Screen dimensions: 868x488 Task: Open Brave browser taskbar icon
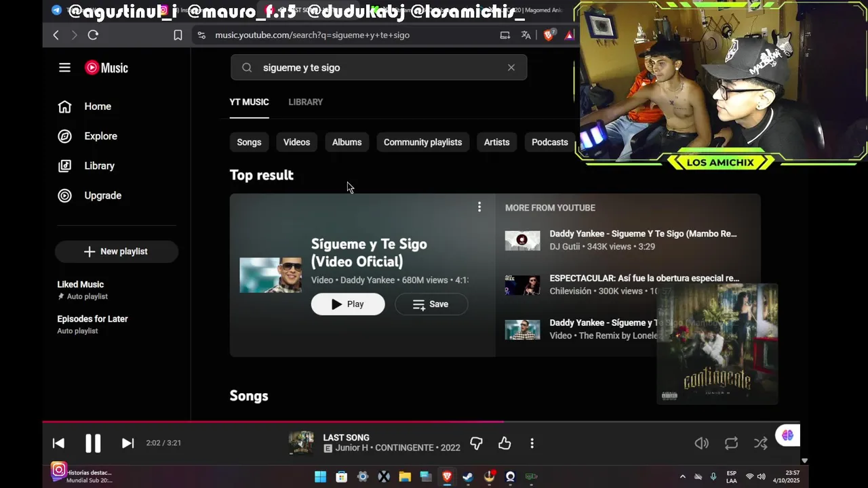447,476
